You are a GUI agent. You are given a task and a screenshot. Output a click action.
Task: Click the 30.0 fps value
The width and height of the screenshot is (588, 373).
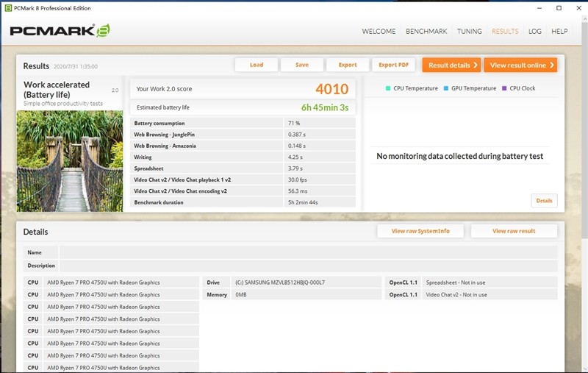[298, 180]
